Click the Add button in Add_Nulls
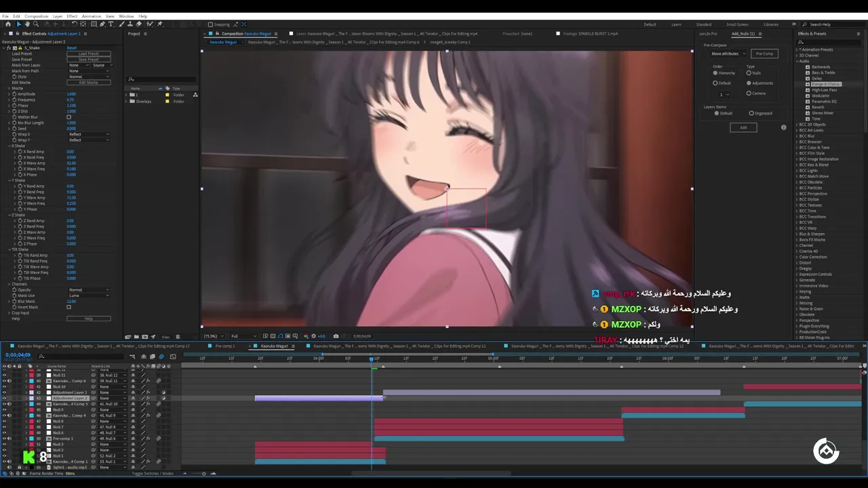This screenshot has height=488, width=868. click(743, 127)
